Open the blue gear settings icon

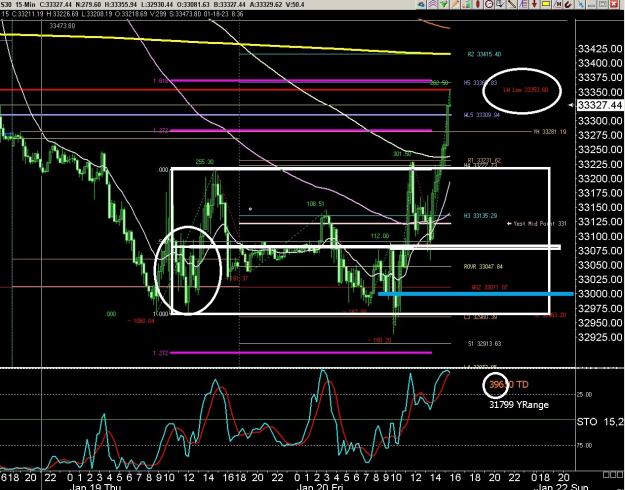[421, 4]
